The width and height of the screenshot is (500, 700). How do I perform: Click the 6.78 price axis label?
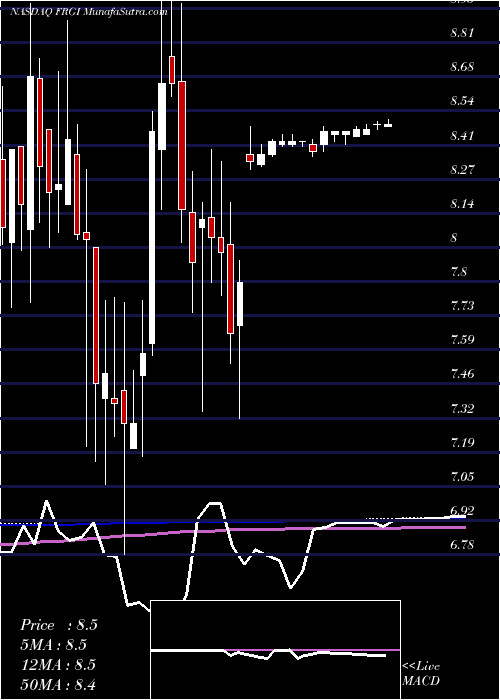click(x=462, y=545)
